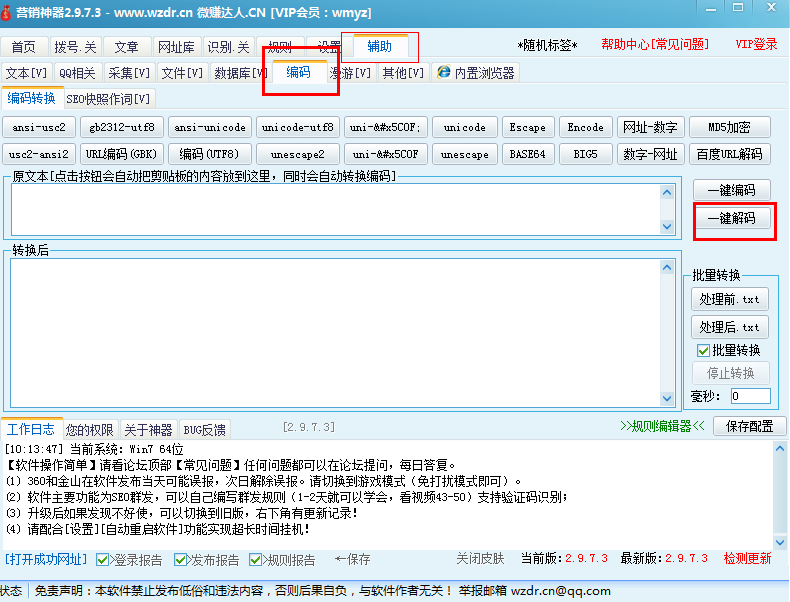Click the 编码(UTF8) button
Image resolution: width=790 pixels, height=602 pixels.
pos(210,154)
